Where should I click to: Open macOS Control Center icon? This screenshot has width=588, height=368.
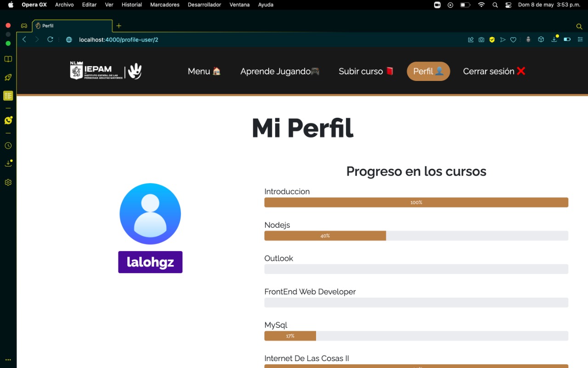(x=508, y=5)
